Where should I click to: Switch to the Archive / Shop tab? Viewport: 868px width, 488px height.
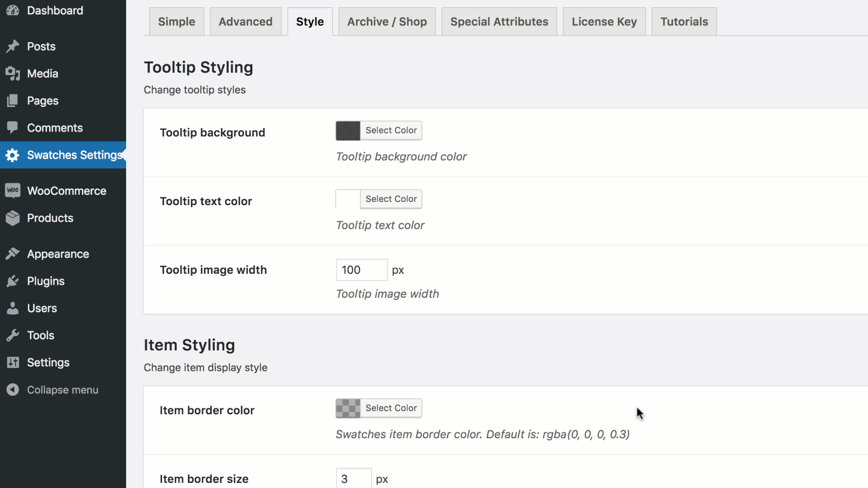point(387,21)
